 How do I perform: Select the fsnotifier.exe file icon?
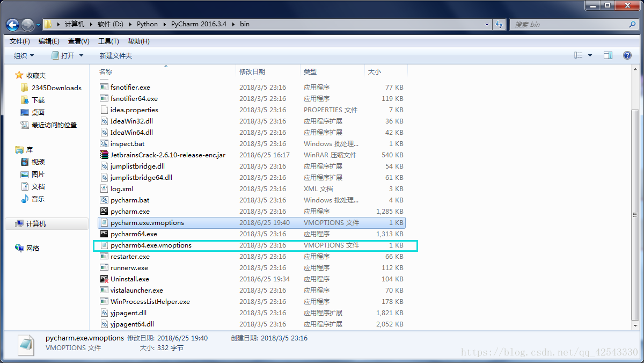coord(104,87)
